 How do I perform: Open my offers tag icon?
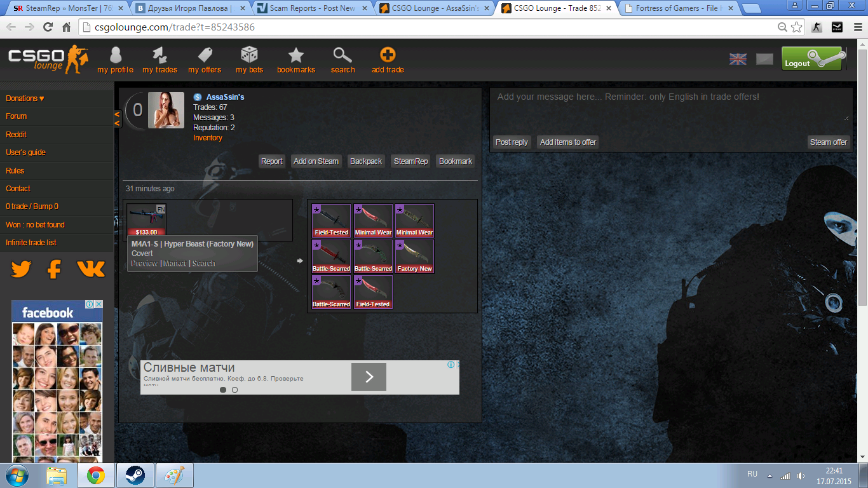[205, 55]
